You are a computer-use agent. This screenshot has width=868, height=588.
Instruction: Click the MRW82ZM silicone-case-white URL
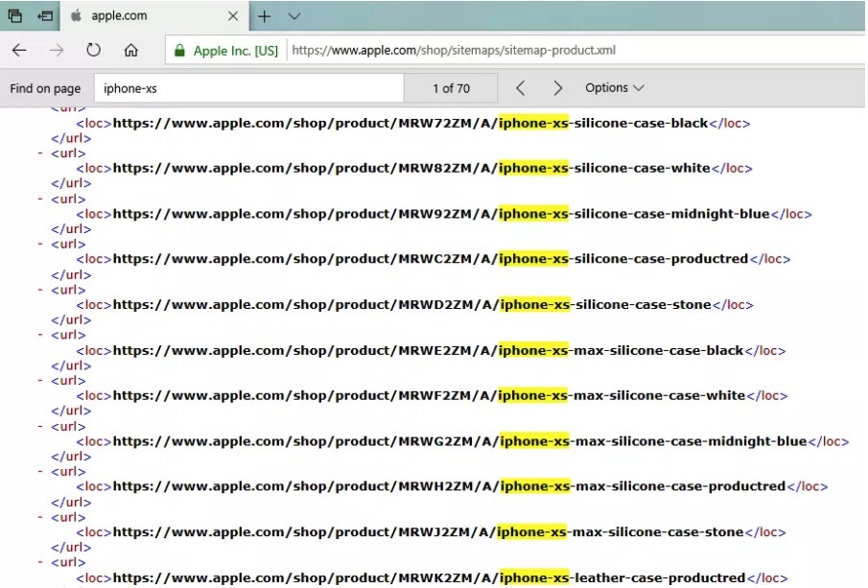pyautogui.click(x=411, y=168)
